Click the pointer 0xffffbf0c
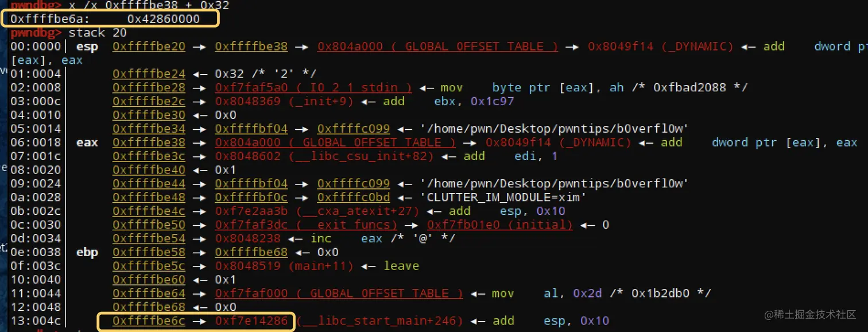The height and width of the screenshot is (332, 868). click(251, 198)
